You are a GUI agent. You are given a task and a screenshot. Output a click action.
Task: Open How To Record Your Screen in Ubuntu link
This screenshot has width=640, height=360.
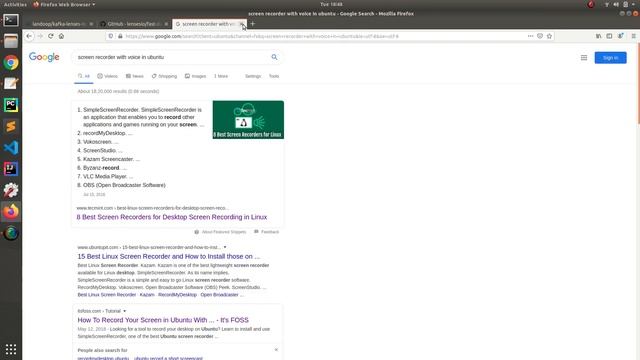click(163, 320)
